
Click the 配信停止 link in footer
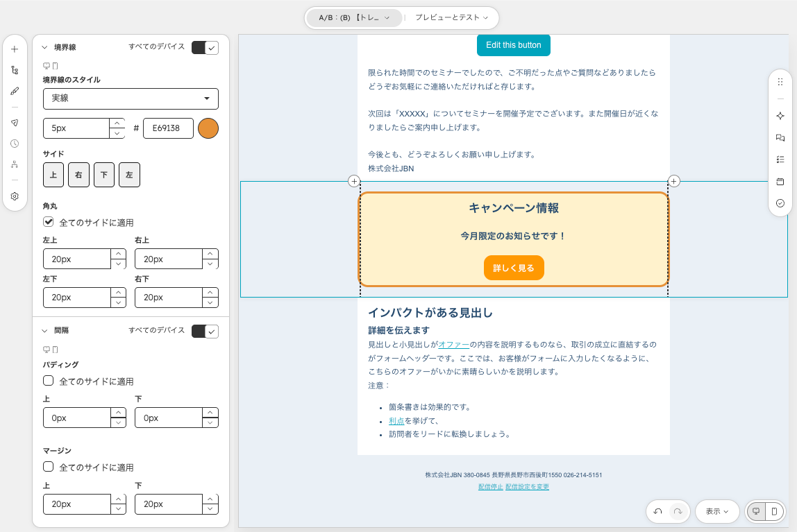coord(491,487)
